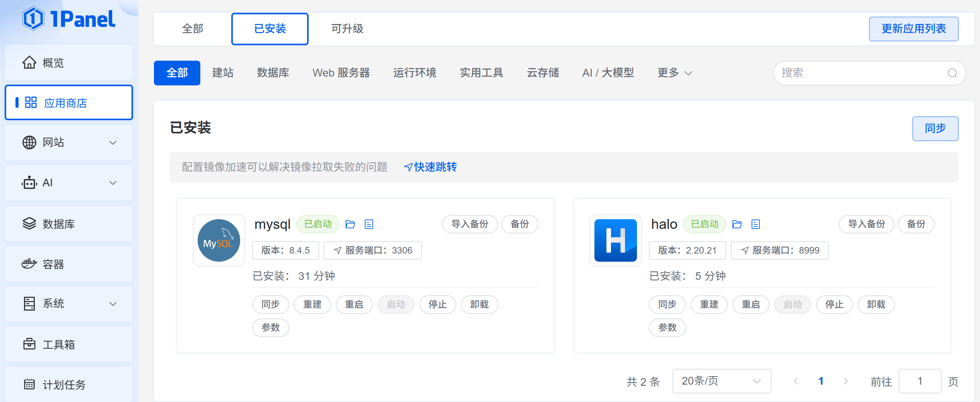Screen dimensions: 980x402
Task: Click 卸载 on the halo card
Action: click(x=876, y=305)
